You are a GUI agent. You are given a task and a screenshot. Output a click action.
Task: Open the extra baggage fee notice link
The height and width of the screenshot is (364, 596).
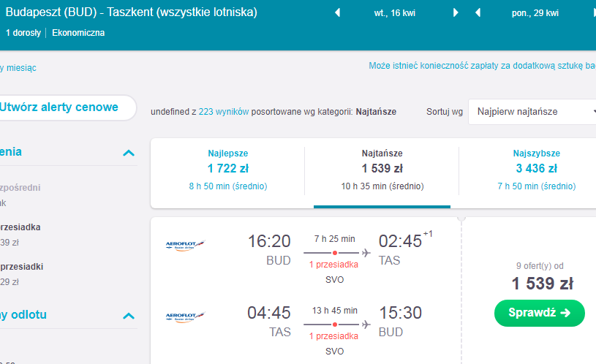pos(482,66)
